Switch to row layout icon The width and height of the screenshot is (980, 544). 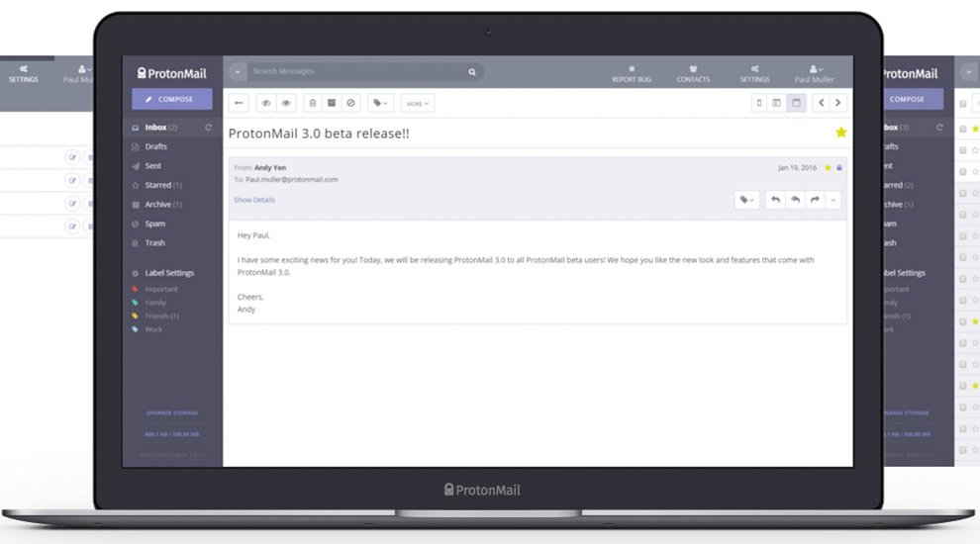pyautogui.click(x=796, y=103)
